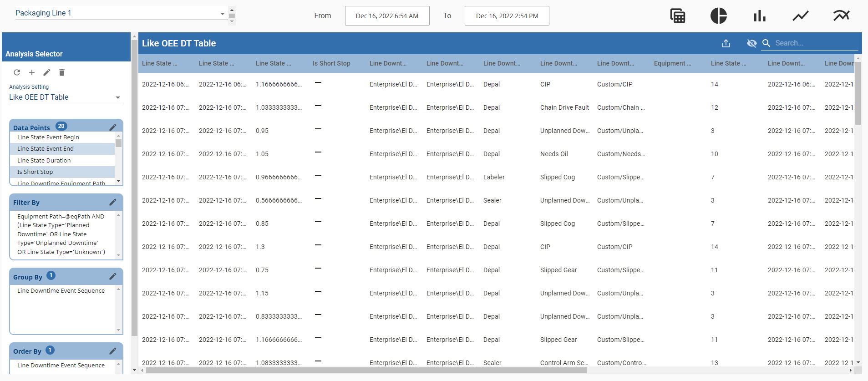Edit the Filter By section
The height and width of the screenshot is (381, 868).
113,202
